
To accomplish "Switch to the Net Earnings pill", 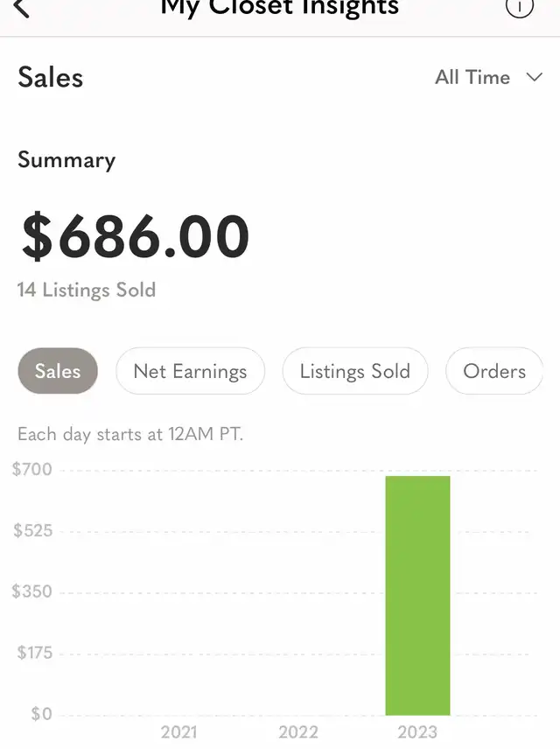I will pyautogui.click(x=190, y=371).
